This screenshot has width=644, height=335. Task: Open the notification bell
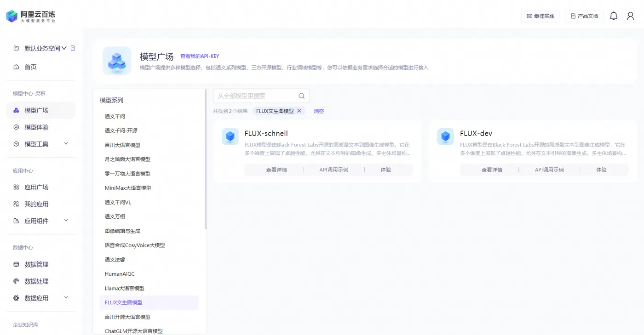pyautogui.click(x=614, y=16)
